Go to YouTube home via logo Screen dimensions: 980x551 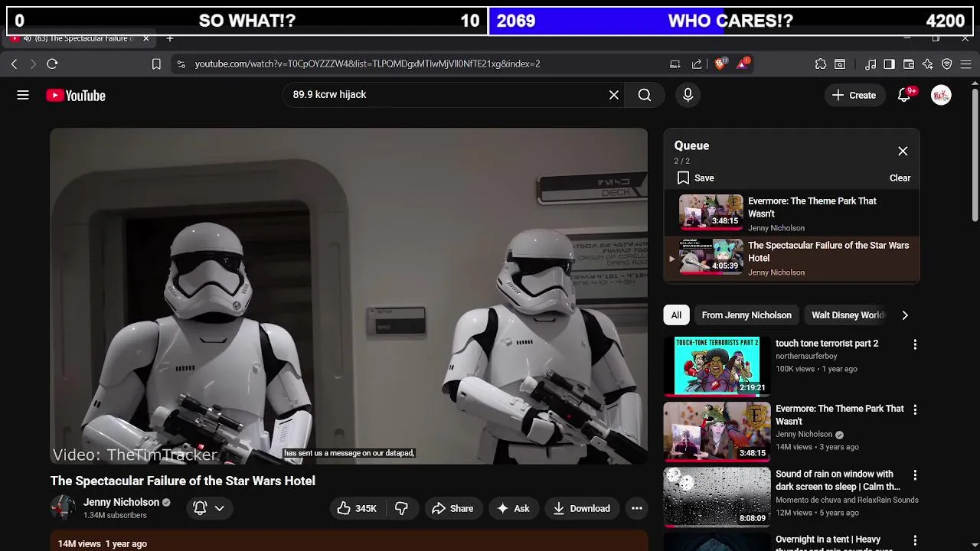[x=76, y=96]
